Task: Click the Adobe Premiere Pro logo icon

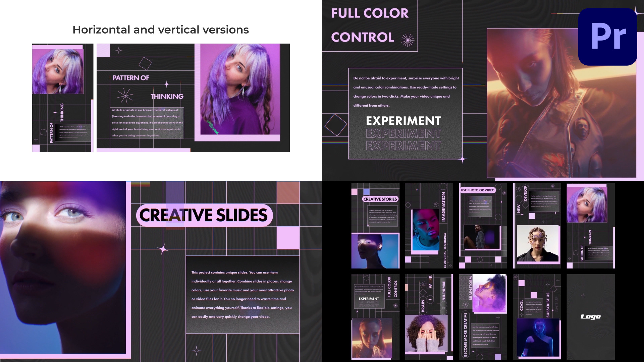Action: (x=607, y=37)
